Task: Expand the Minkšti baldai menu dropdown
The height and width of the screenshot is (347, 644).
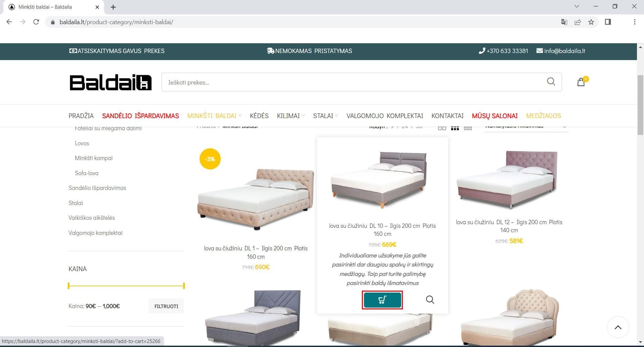Action: pos(214,116)
